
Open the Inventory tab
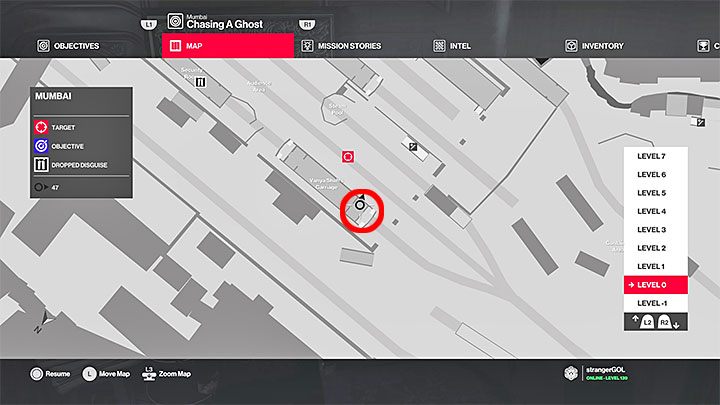594,46
